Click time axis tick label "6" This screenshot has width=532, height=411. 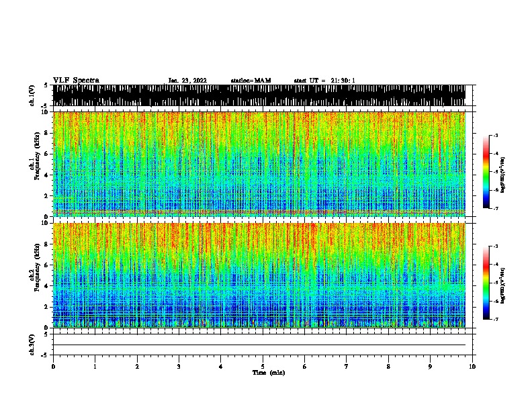304,367
